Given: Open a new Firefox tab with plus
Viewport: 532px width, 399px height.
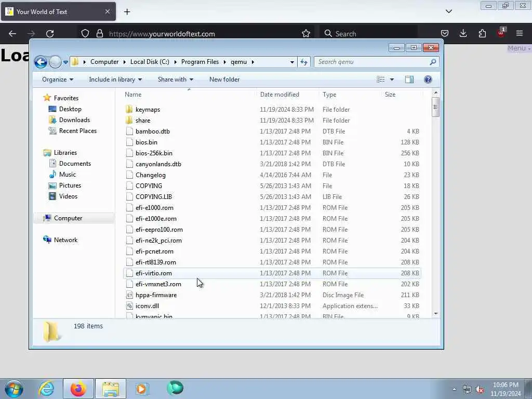Looking at the screenshot, I should [x=127, y=12].
